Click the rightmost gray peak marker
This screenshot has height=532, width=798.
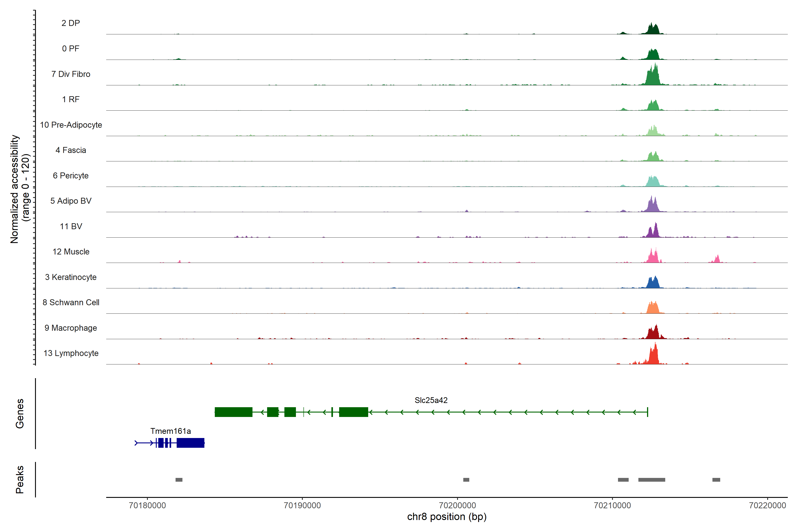click(x=716, y=480)
